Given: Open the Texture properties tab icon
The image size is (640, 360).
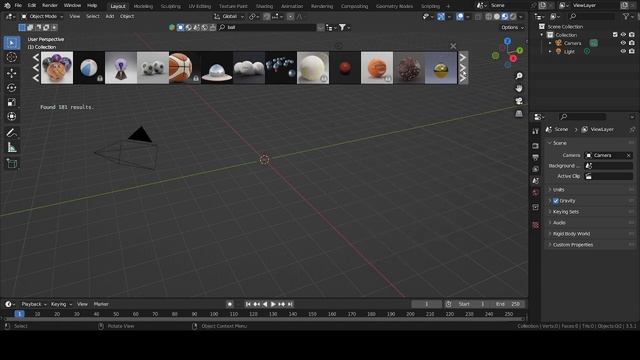Looking at the screenshot, I should tap(536, 225).
